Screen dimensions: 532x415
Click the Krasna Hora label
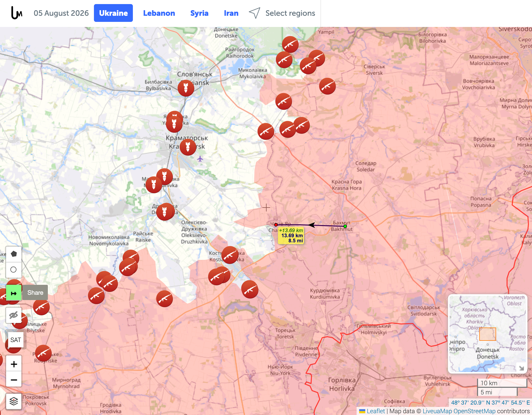346,185
